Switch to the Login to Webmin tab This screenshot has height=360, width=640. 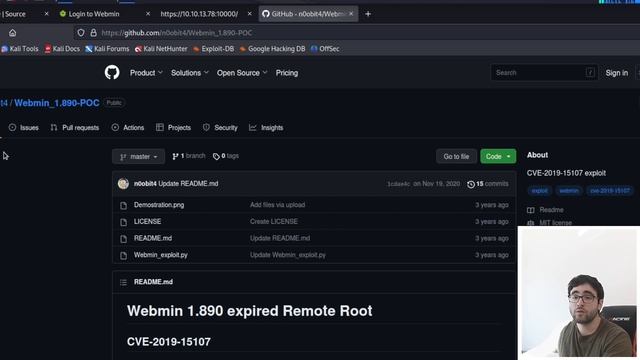click(x=94, y=14)
